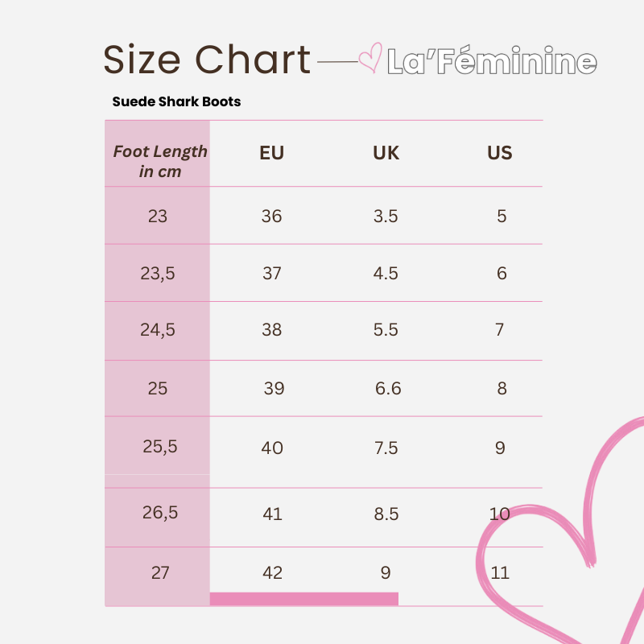Click EU size 42 cell
This screenshot has height=644, width=644.
point(272,573)
